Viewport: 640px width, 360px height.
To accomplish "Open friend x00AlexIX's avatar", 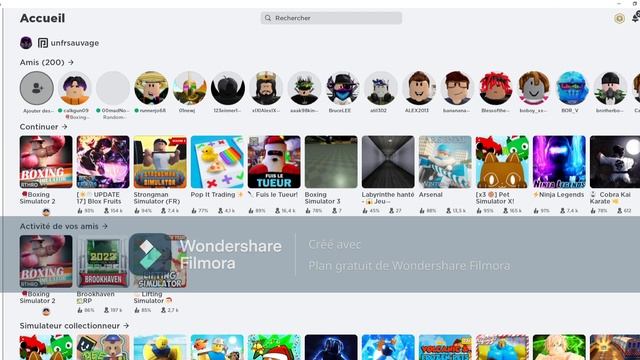I will (x=266, y=88).
